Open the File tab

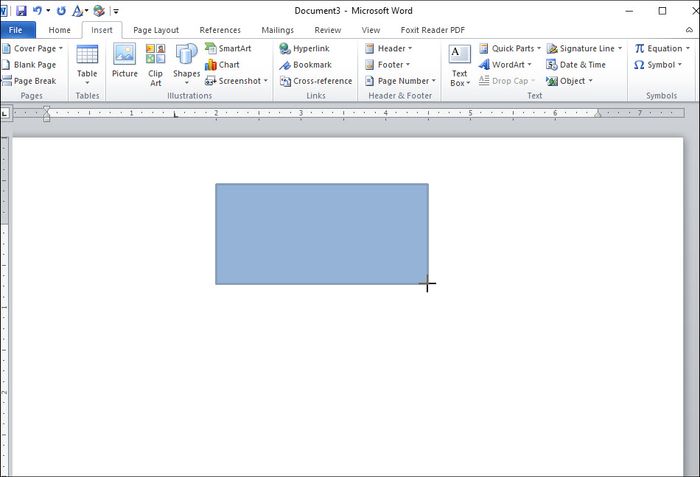(x=17, y=30)
